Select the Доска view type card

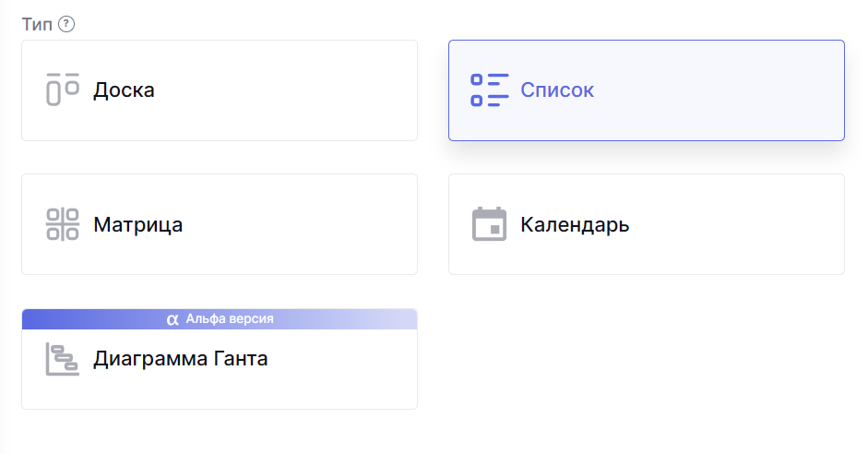(220, 90)
